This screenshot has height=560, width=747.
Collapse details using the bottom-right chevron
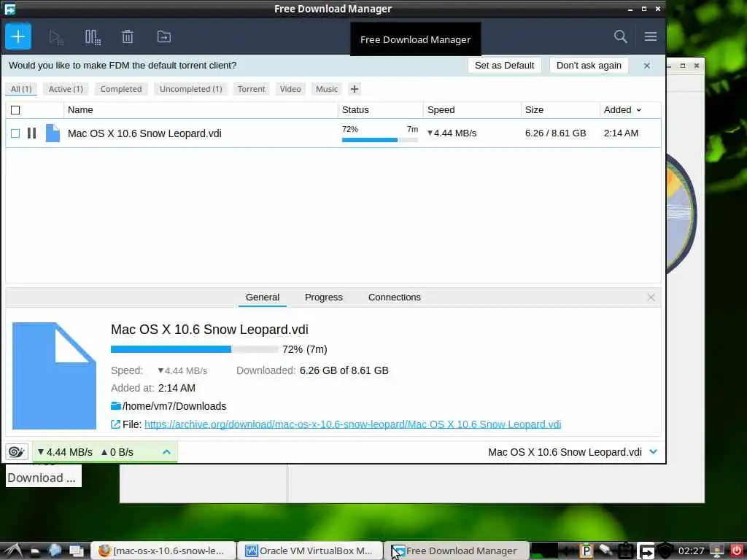point(653,452)
